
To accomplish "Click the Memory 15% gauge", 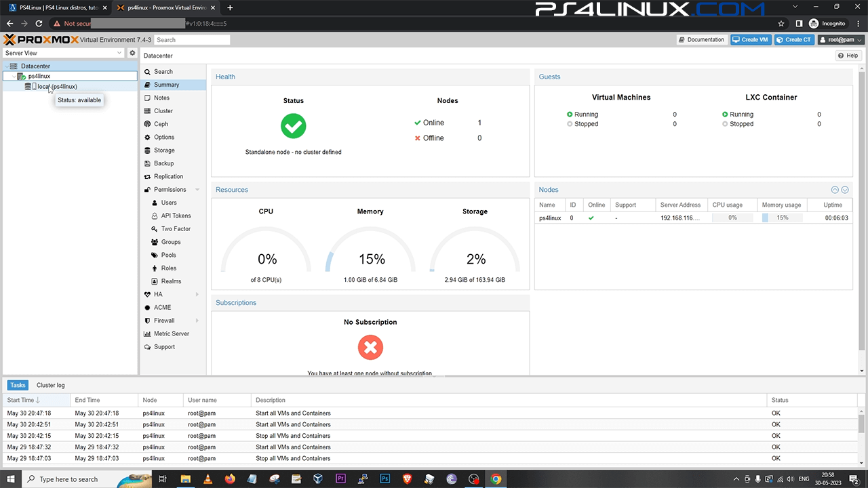I will tap(371, 249).
